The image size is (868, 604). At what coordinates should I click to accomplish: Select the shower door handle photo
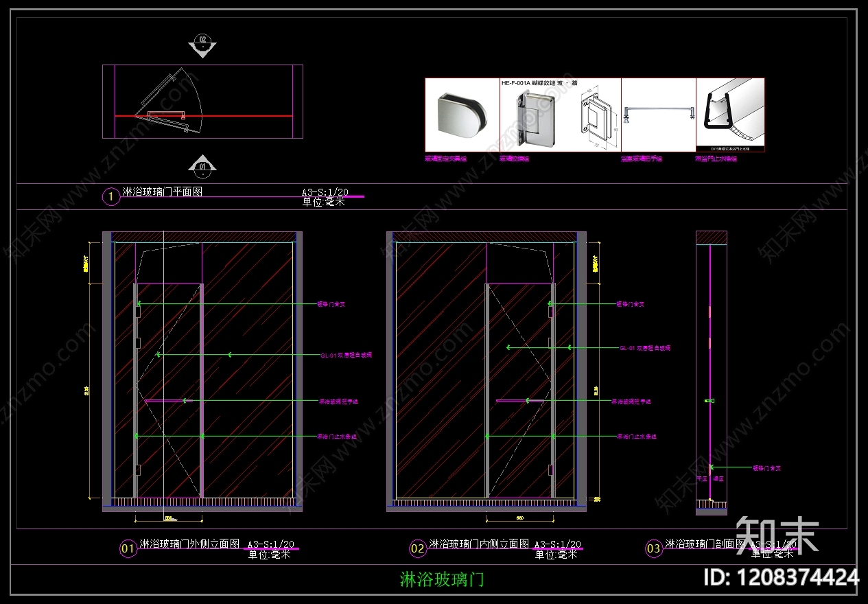click(x=659, y=114)
